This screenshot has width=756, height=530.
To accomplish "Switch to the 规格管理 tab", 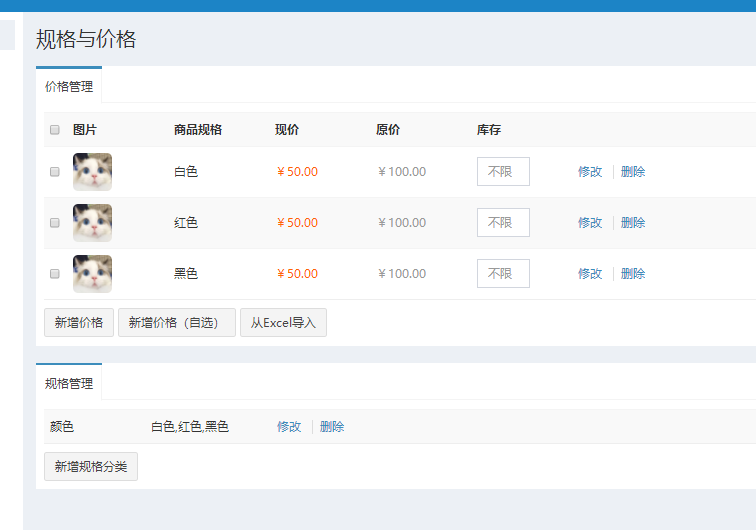I will 69,383.
